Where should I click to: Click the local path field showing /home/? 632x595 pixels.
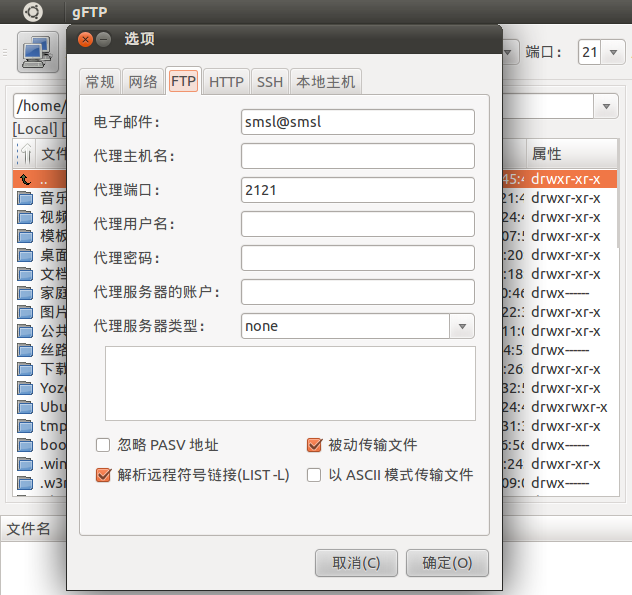[40, 106]
